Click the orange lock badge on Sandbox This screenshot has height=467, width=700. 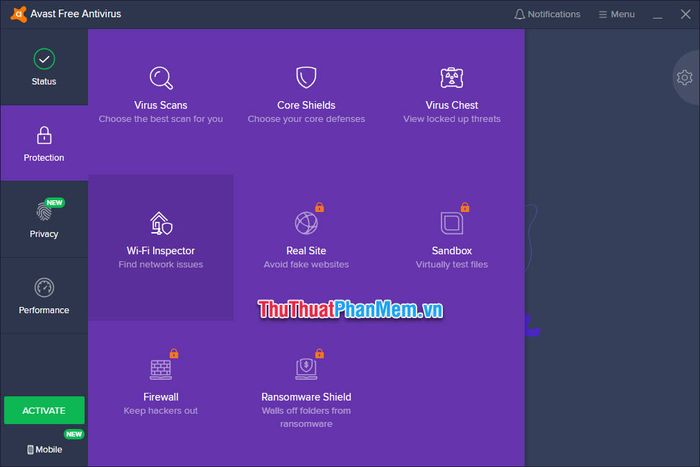coord(465,207)
